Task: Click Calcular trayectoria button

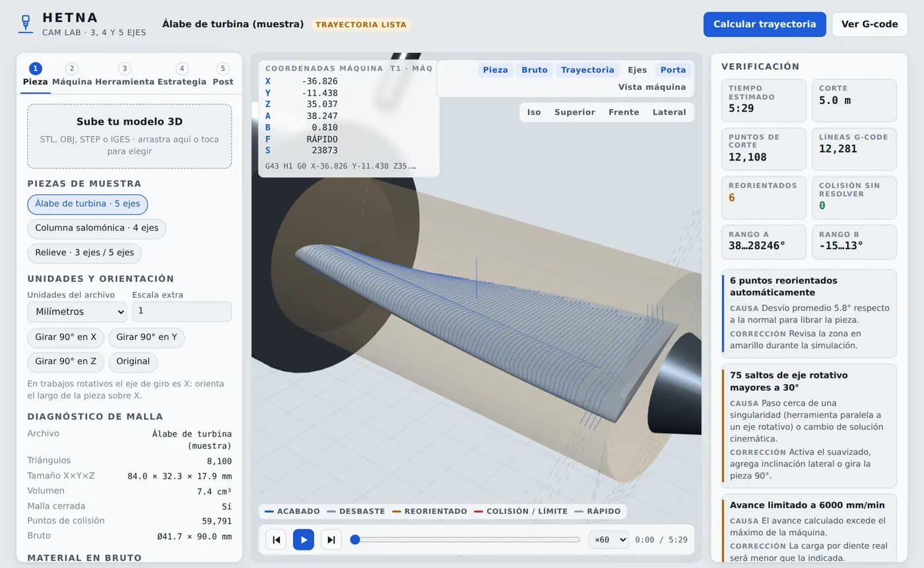Action: click(765, 24)
